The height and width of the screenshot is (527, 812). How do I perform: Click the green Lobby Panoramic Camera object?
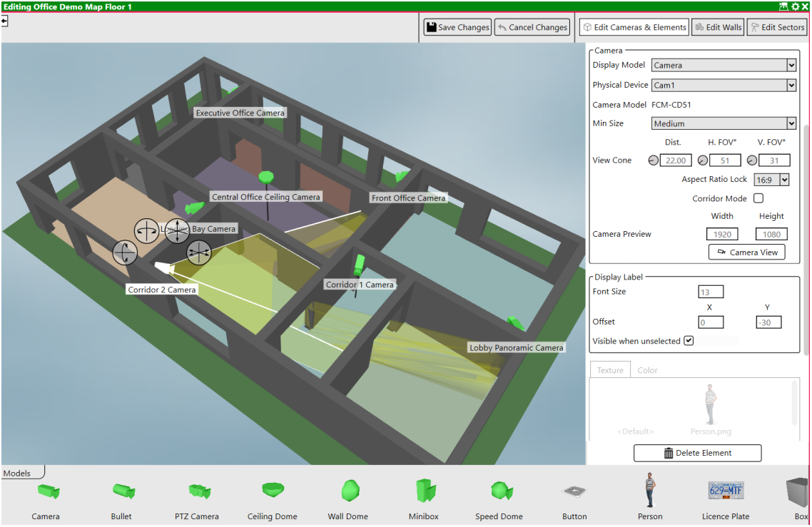pos(516,324)
